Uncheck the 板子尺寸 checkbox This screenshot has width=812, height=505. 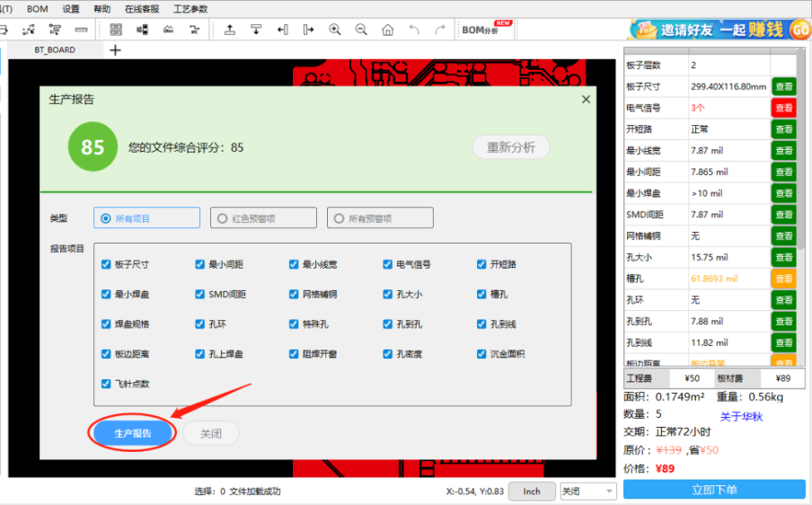[106, 264]
